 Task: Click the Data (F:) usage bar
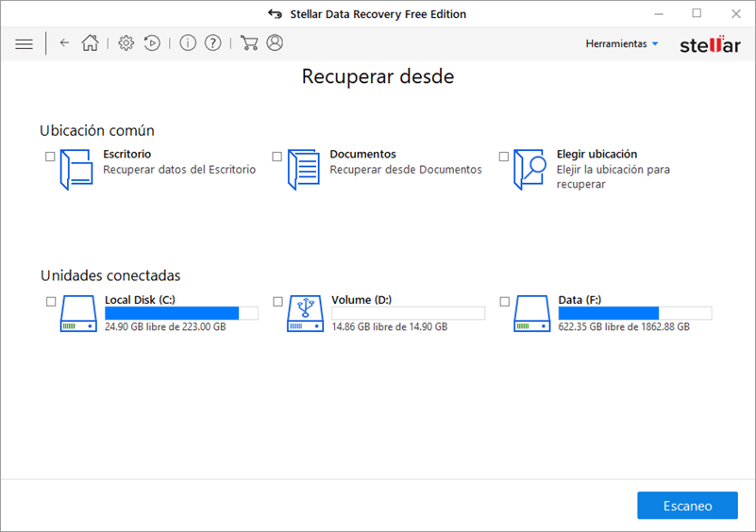point(635,313)
